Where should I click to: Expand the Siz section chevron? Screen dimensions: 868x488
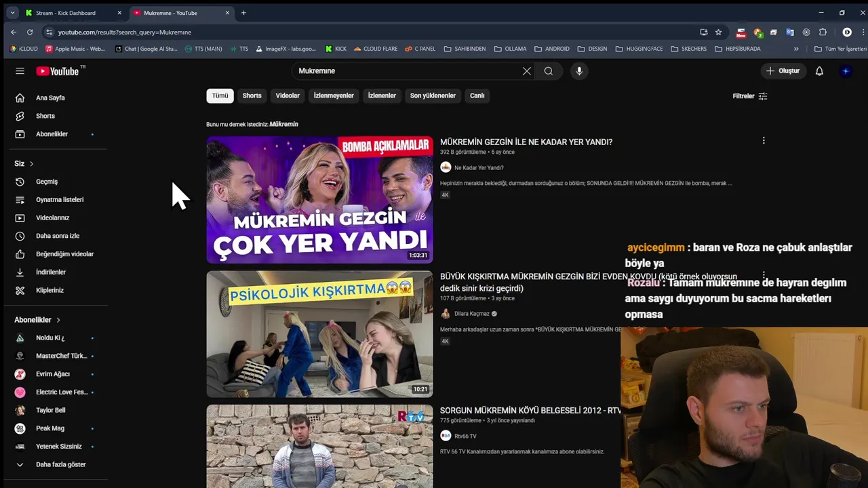click(x=31, y=163)
